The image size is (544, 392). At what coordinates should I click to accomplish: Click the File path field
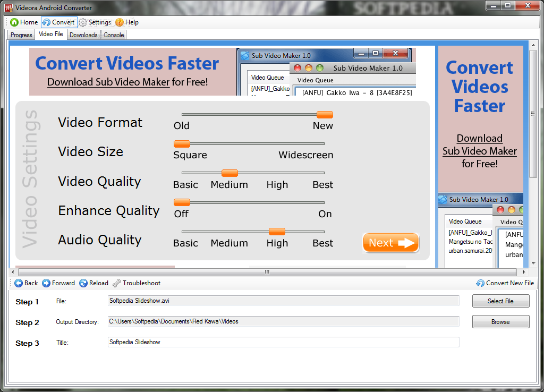[x=284, y=301]
